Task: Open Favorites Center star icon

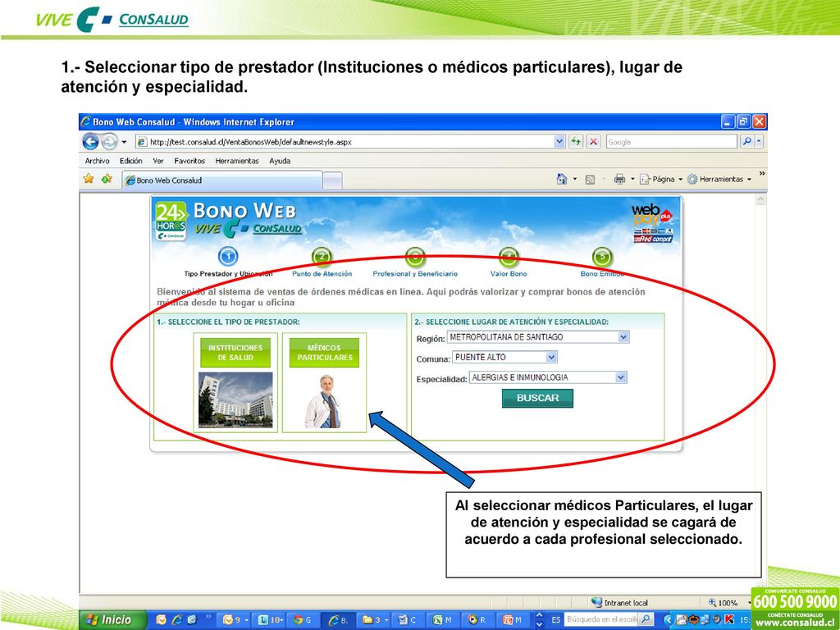Action: click(89, 179)
